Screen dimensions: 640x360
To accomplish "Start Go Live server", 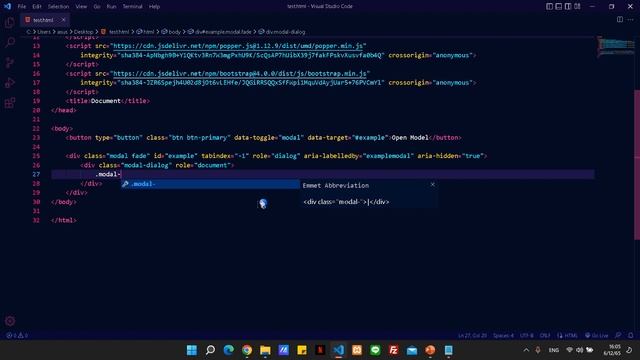I will click(x=596, y=336).
